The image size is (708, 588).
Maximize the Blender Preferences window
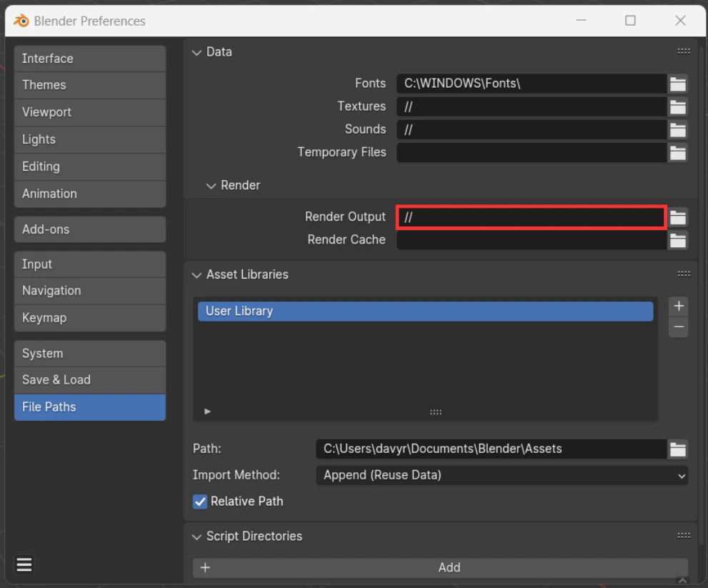pyautogui.click(x=630, y=20)
